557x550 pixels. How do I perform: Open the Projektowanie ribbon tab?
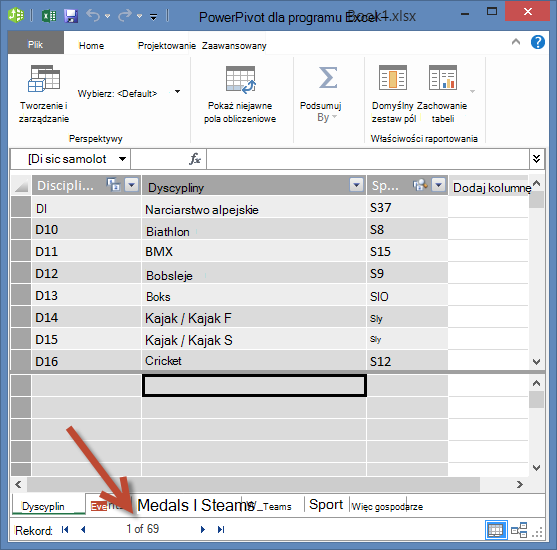click(167, 45)
